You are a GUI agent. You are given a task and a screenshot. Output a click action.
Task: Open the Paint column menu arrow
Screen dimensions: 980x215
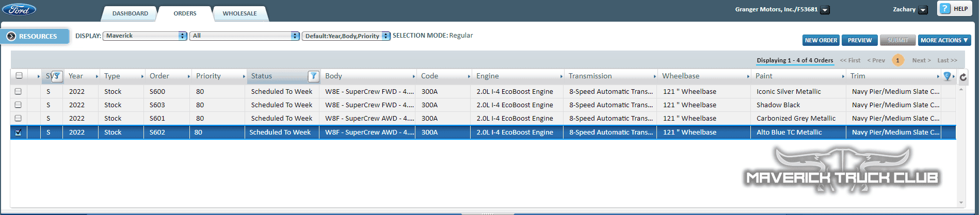click(843, 76)
